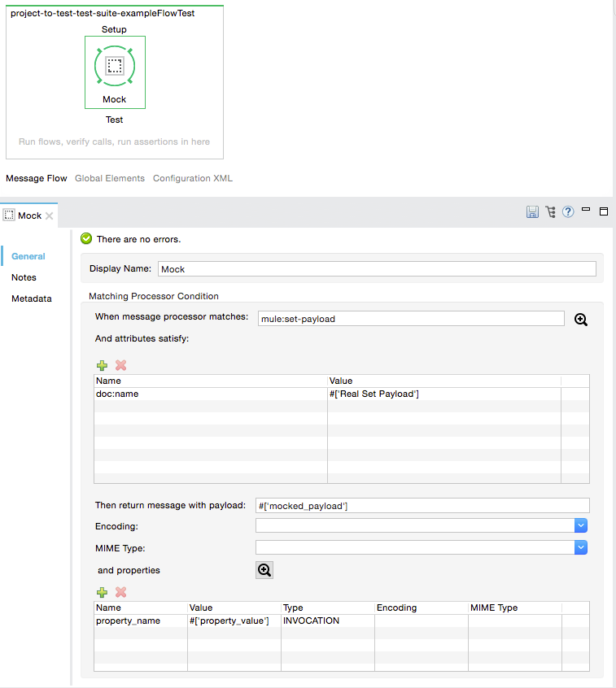Screen dimensions: 616x688
Task: Click the tree view icon beside the save icon
Action: (x=551, y=212)
